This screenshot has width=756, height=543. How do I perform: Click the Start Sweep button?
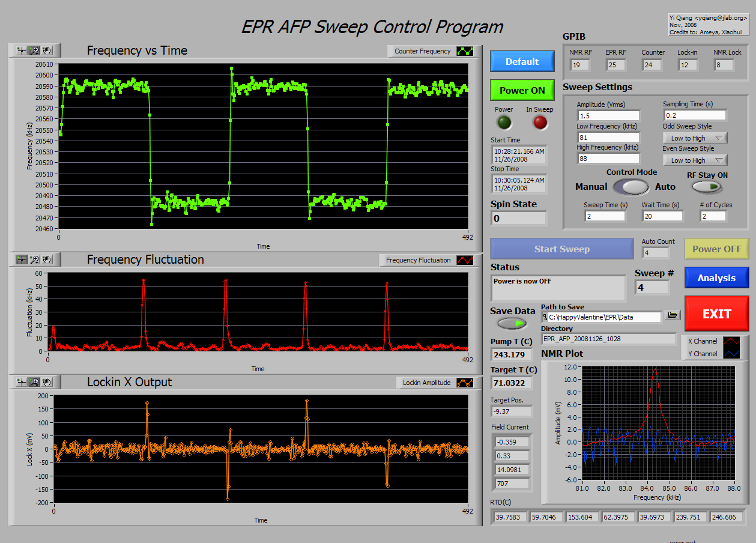pos(561,249)
